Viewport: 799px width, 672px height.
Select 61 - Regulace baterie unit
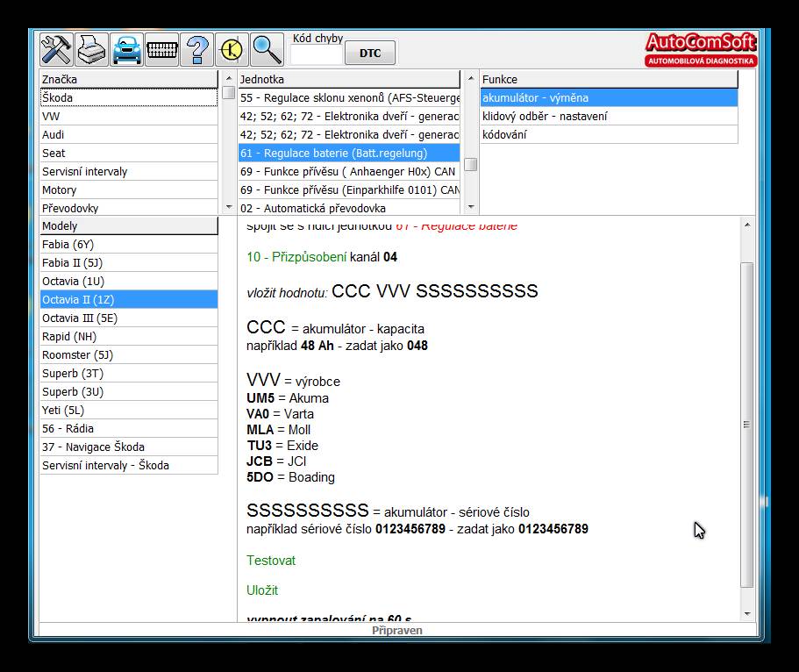tap(349, 153)
